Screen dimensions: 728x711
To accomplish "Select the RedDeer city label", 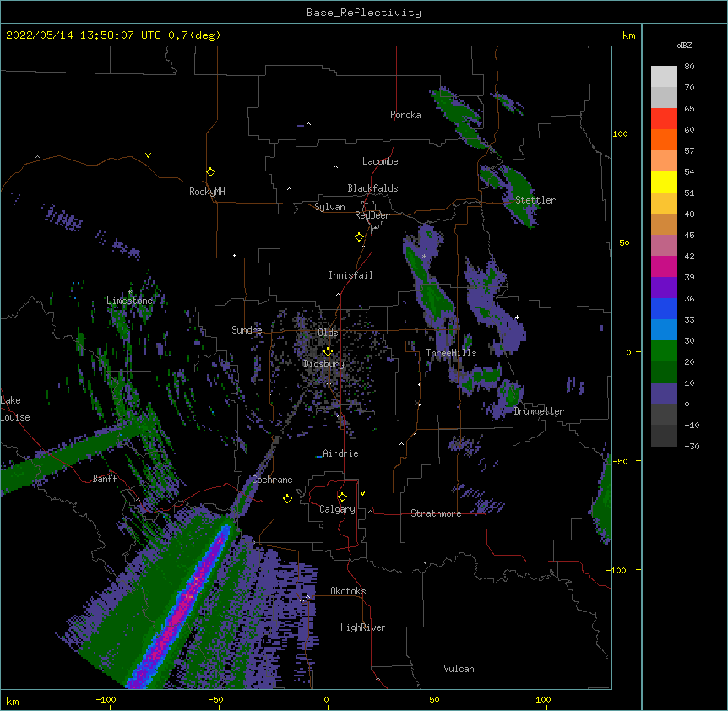I will pos(372,215).
